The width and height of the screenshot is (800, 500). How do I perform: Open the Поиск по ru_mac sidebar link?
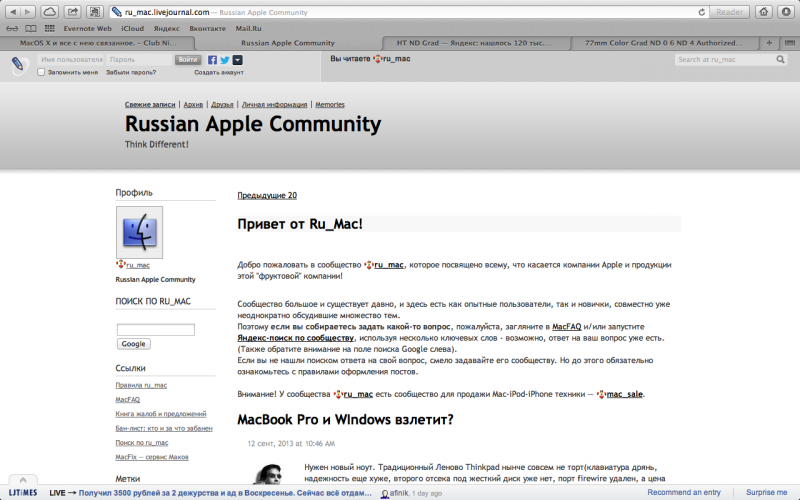tap(142, 442)
